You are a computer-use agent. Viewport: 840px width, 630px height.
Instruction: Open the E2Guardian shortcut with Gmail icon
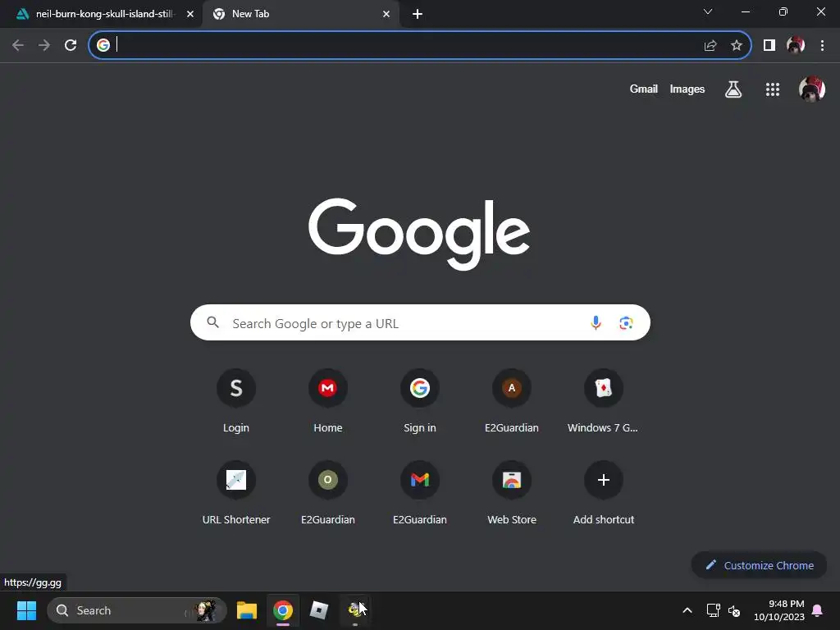[x=420, y=493]
